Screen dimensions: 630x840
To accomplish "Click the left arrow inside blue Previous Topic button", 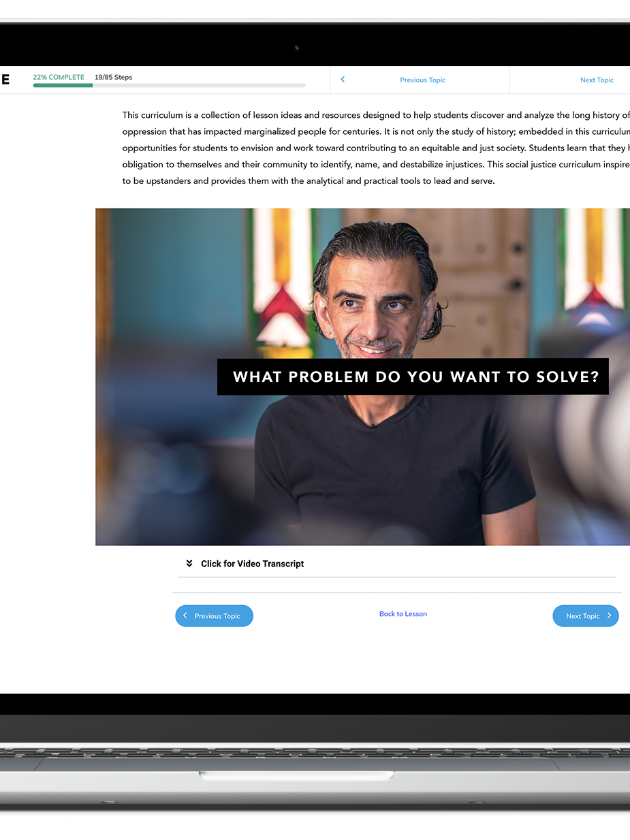I will [x=185, y=616].
